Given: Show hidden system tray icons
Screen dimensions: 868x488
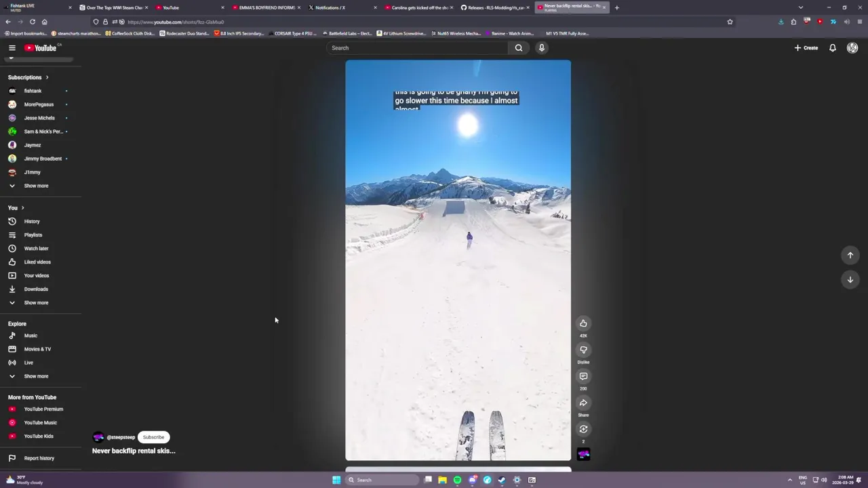Looking at the screenshot, I should pyautogui.click(x=789, y=480).
